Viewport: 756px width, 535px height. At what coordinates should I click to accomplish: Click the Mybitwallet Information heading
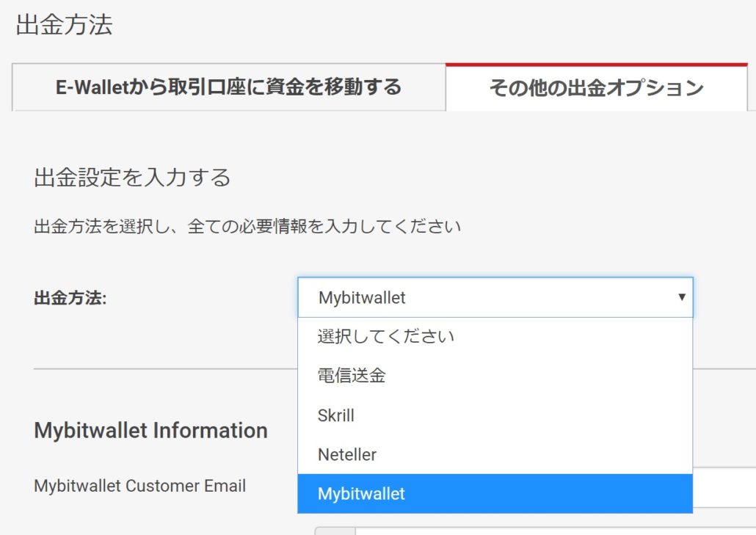(x=151, y=430)
